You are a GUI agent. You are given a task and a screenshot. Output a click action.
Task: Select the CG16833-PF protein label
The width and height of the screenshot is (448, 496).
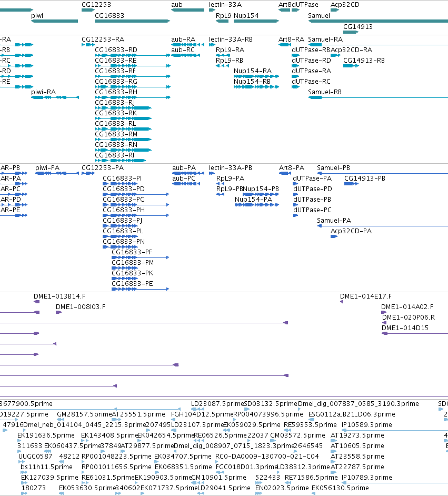132,252
